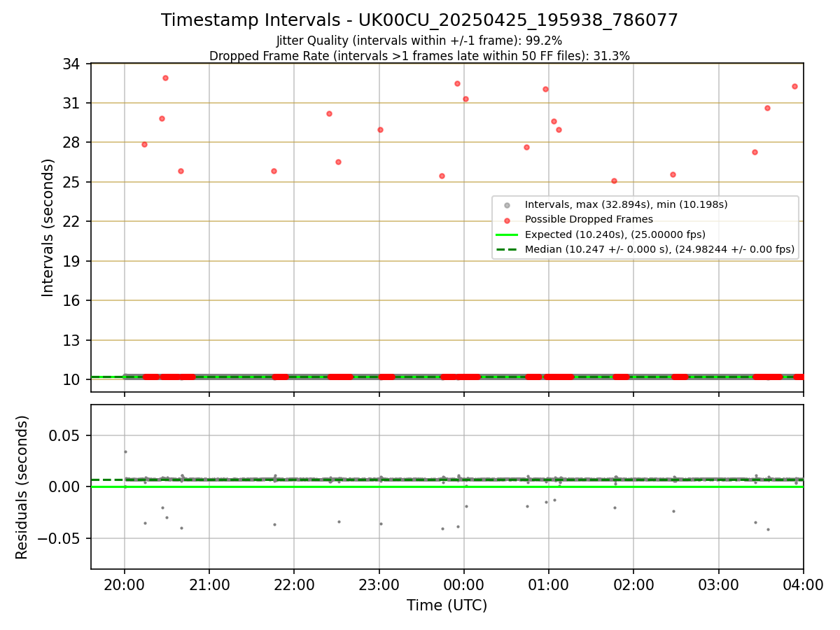The image size is (840, 630).
Task: Click the x-axis tick label 01:00
Action: tap(549, 584)
